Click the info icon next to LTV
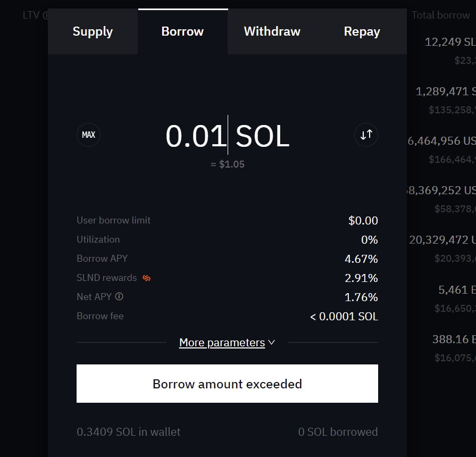This screenshot has height=457, width=476. 46,15
